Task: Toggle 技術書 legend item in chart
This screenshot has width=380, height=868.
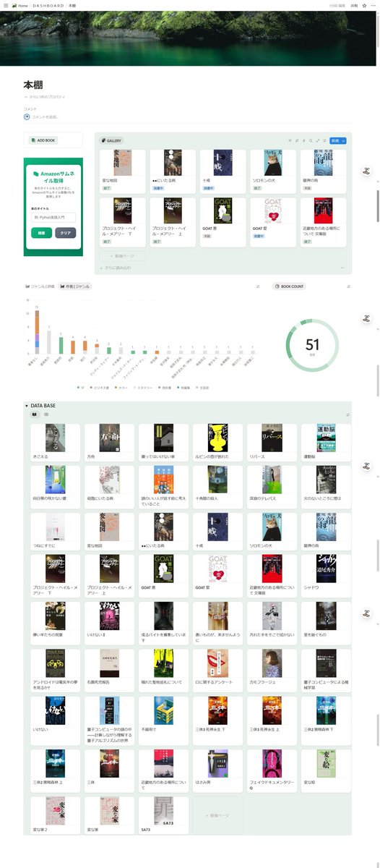Action: click(166, 388)
